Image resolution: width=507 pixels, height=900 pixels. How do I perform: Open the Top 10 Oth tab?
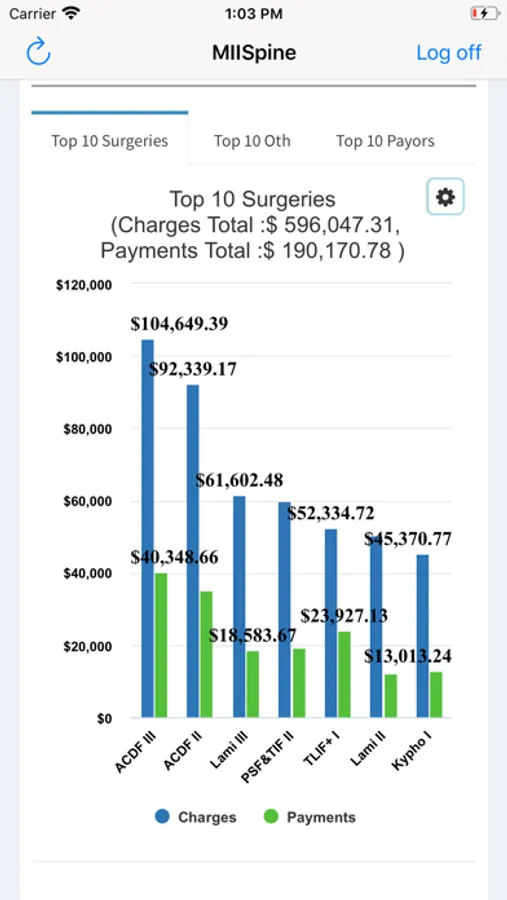point(252,141)
